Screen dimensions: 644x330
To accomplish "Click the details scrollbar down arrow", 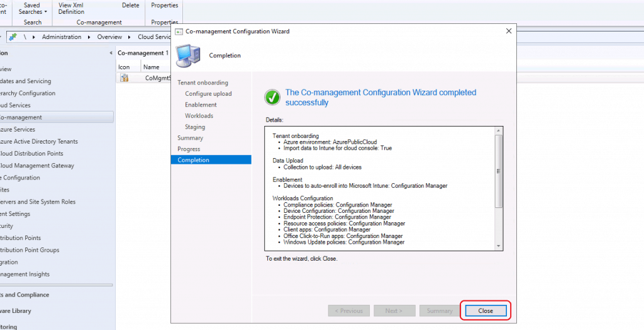I will point(499,246).
